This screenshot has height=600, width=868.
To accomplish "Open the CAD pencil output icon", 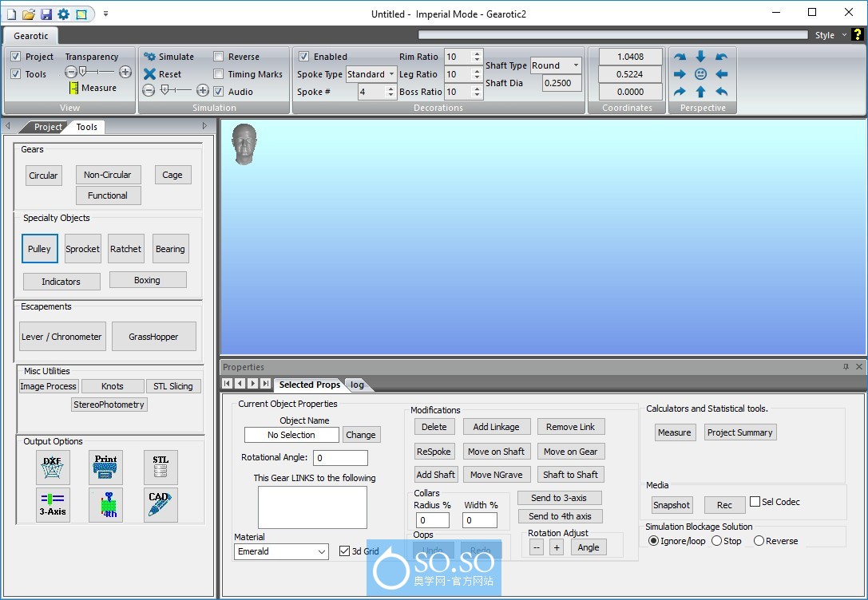I will (161, 504).
